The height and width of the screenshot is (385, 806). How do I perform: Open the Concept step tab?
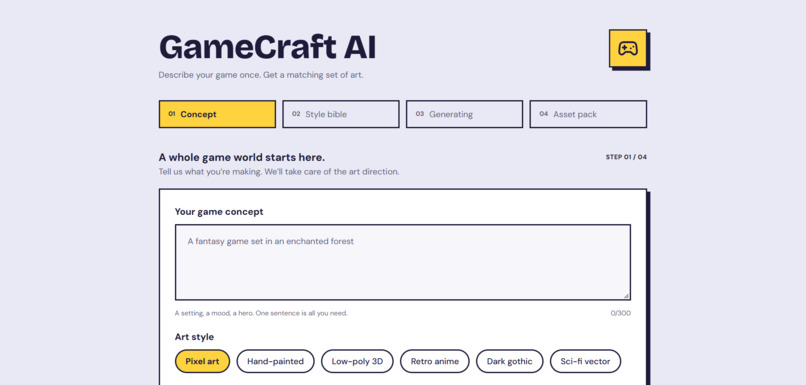217,114
